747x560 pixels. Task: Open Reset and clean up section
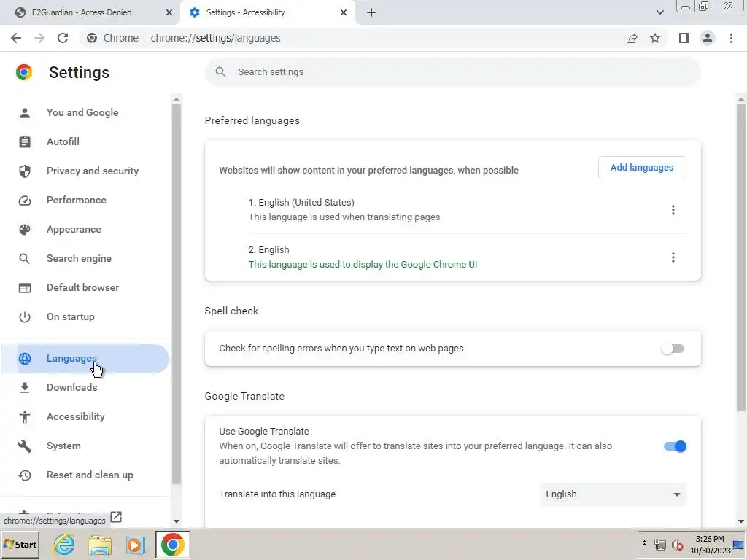[90, 475]
